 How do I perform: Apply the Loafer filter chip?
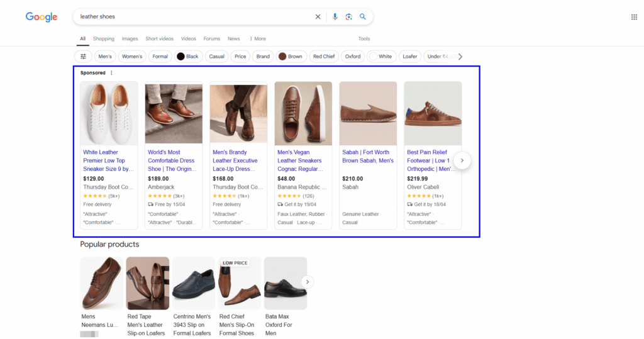410,57
